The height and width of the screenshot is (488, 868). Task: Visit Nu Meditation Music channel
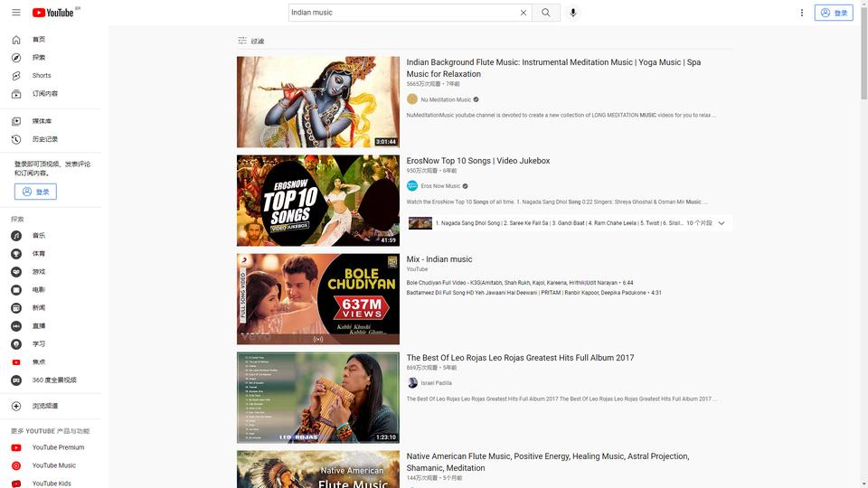pos(446,99)
